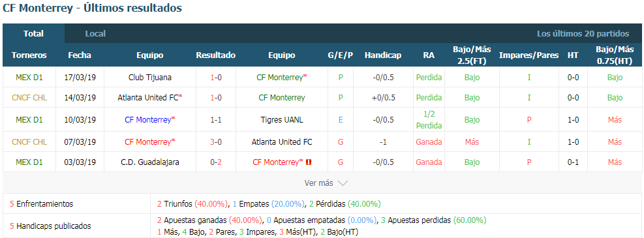Switch to the Local tab
644x238 pixels.
point(95,34)
